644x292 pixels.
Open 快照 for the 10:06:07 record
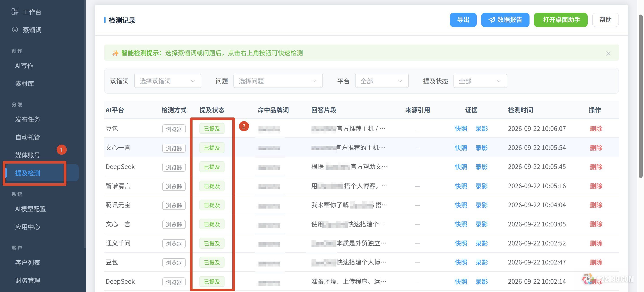461,129
